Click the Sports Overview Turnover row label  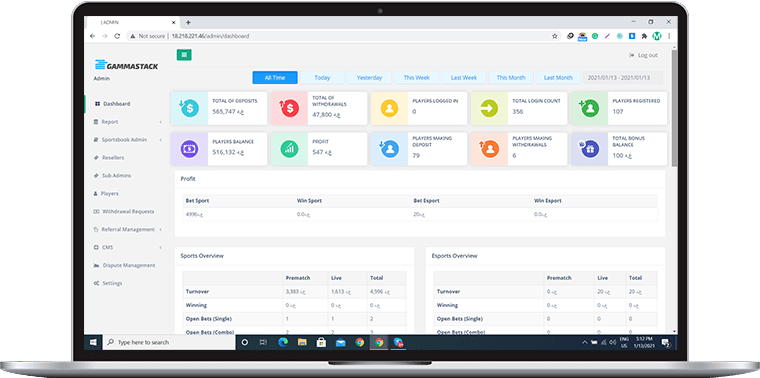pyautogui.click(x=197, y=292)
